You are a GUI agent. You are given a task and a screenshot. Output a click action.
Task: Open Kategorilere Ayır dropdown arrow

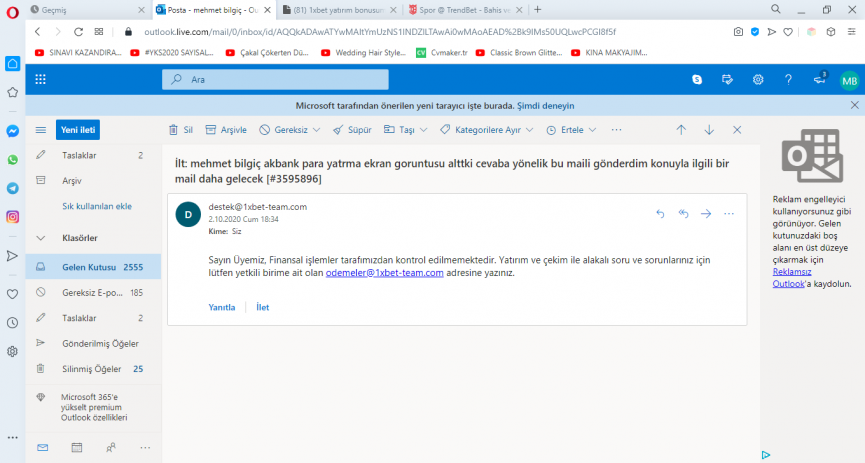click(530, 130)
